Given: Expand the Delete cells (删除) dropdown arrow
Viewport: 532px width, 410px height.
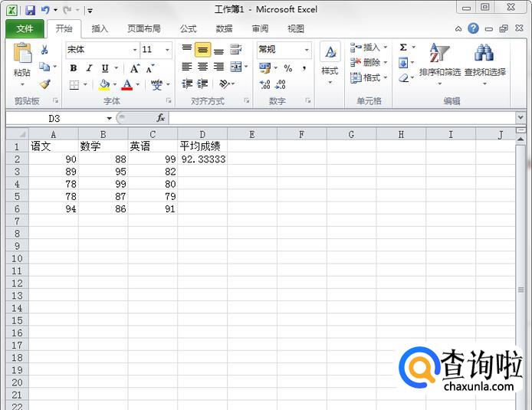Looking at the screenshot, I should click(386, 62).
